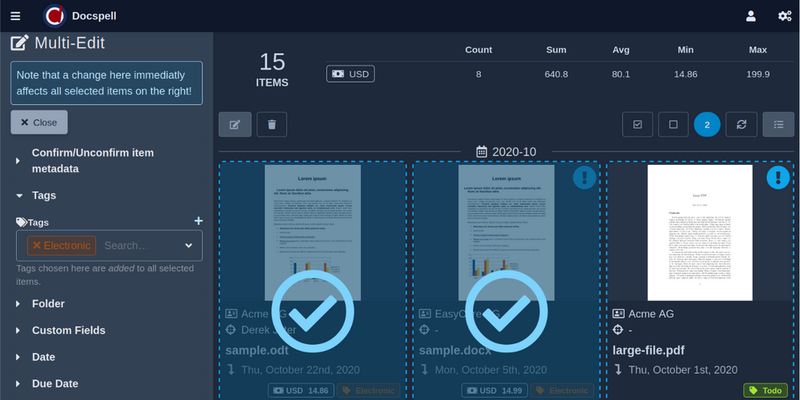
Task: Close the Multi-Edit panel
Action: point(39,122)
